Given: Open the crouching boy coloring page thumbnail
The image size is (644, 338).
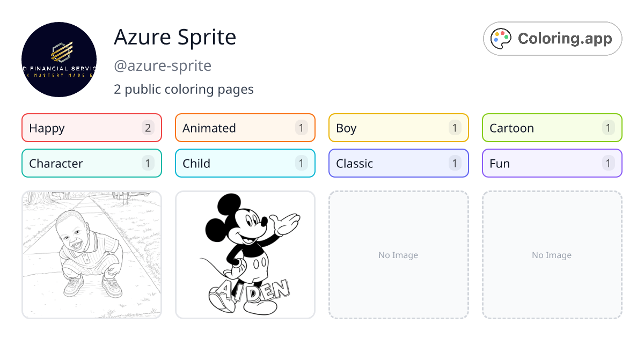Looking at the screenshot, I should click(91, 255).
